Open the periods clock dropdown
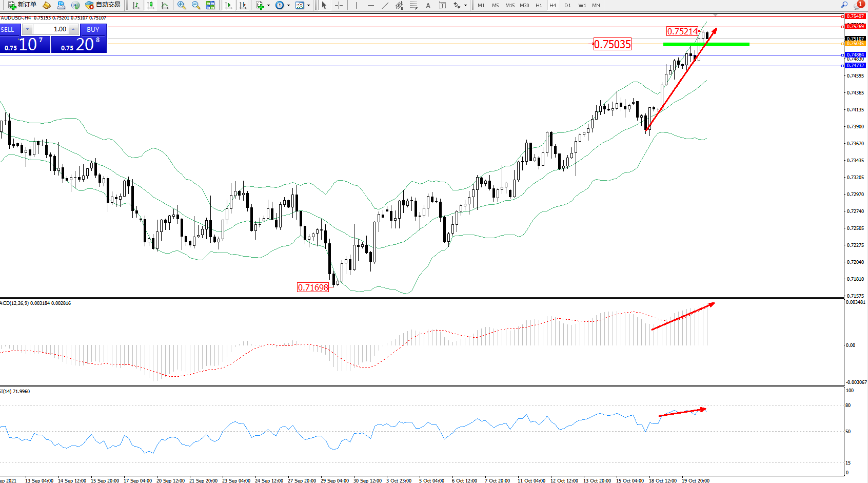 (282, 5)
